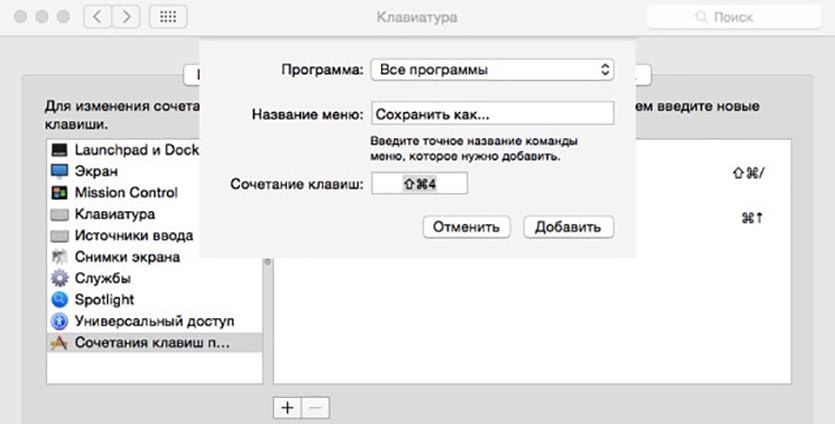Show all preferences with grid button
The width and height of the screenshot is (835, 424).
coord(169,17)
